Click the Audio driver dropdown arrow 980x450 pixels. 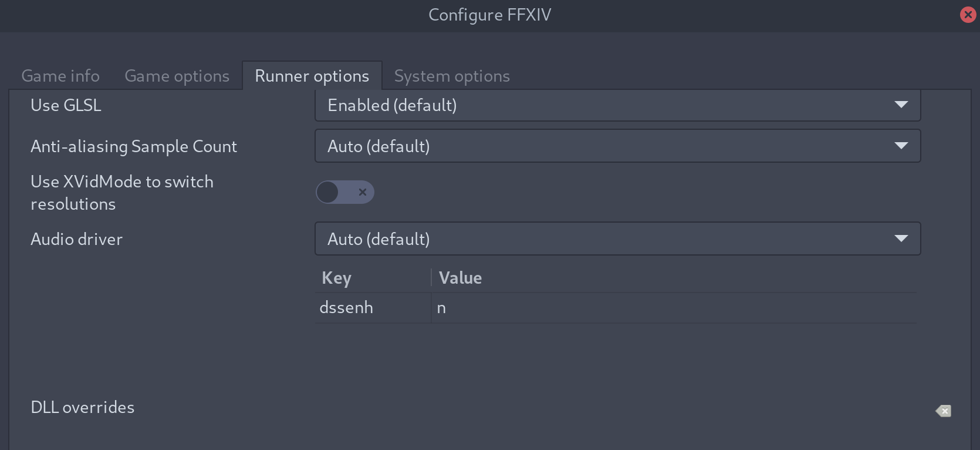pyautogui.click(x=901, y=239)
